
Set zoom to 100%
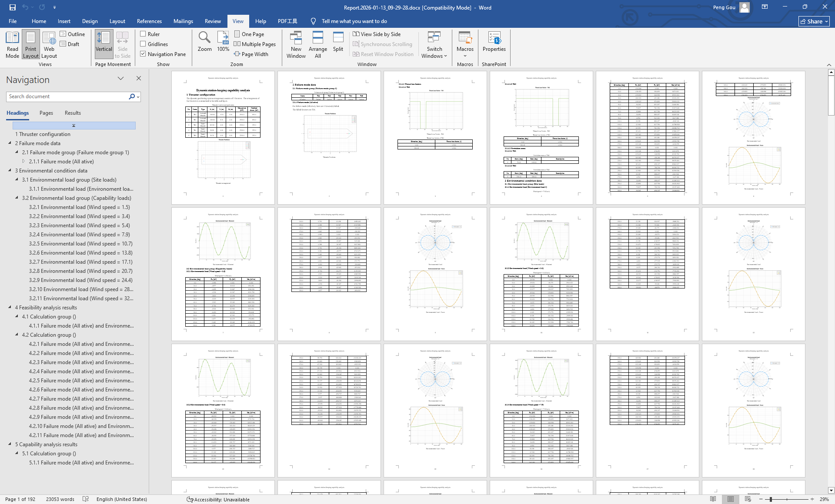(x=223, y=42)
